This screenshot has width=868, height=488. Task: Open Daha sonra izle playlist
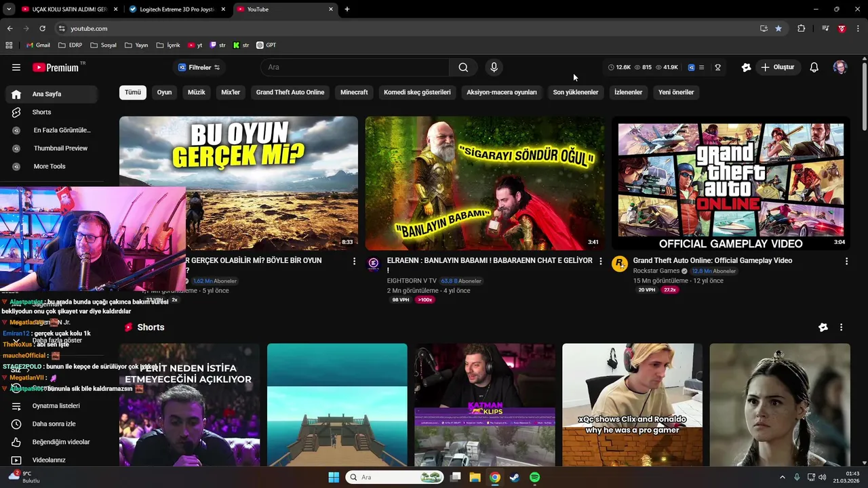click(x=52, y=424)
